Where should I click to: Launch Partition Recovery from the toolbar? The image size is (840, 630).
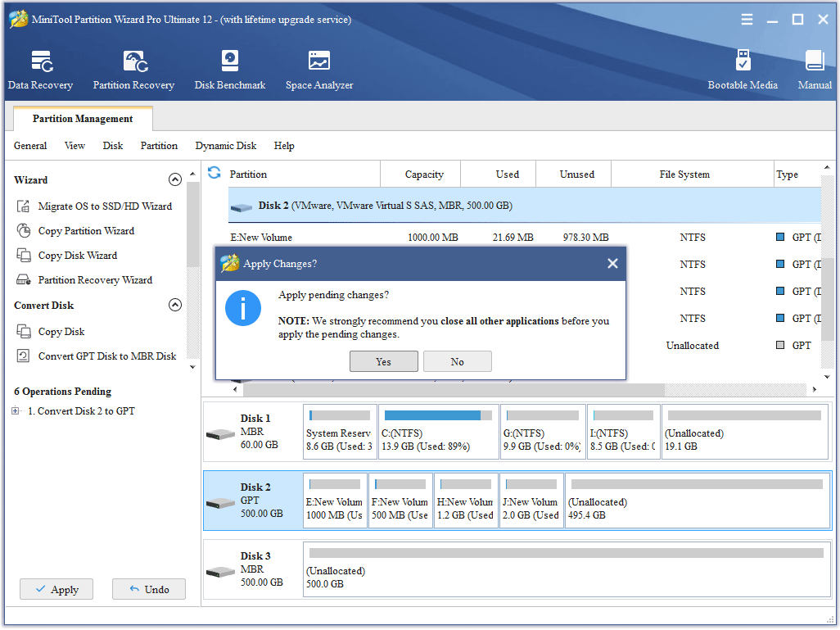pyautogui.click(x=133, y=69)
